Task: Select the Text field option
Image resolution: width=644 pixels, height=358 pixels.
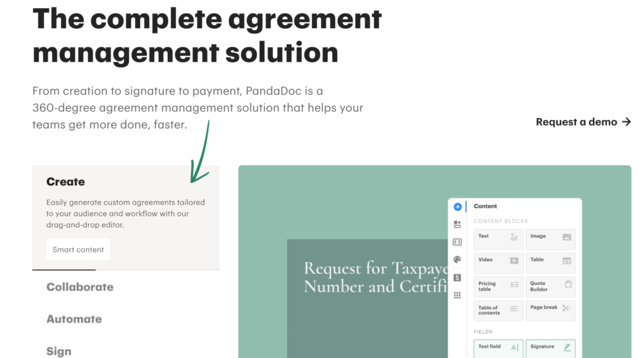Action: 498,349
